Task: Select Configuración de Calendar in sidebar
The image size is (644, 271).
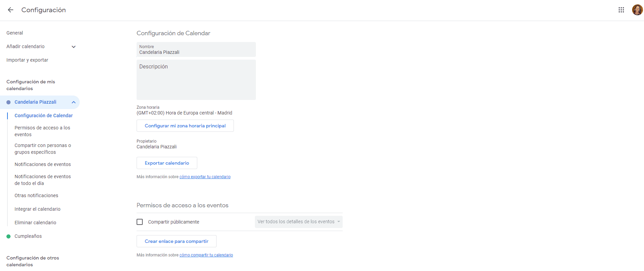Action: [43, 116]
